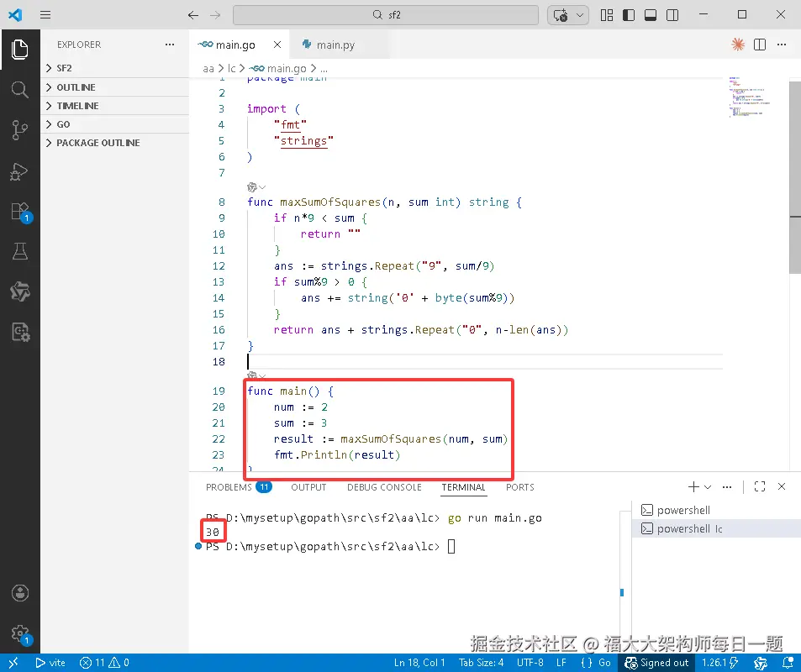Screen dimensions: 801x672
Task: Open Explorer Views and More Actions ellipsis
Action: 170,45
